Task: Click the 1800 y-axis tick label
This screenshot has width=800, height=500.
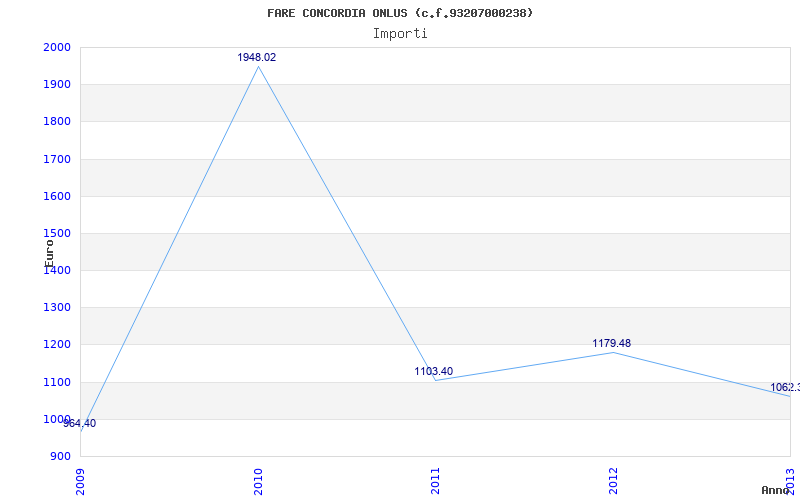Action: [x=58, y=122]
